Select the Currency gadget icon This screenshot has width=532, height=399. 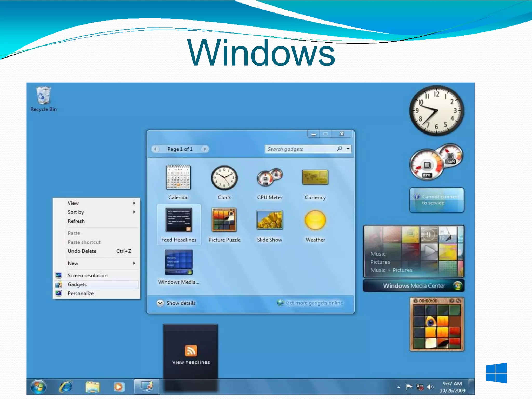315,177
